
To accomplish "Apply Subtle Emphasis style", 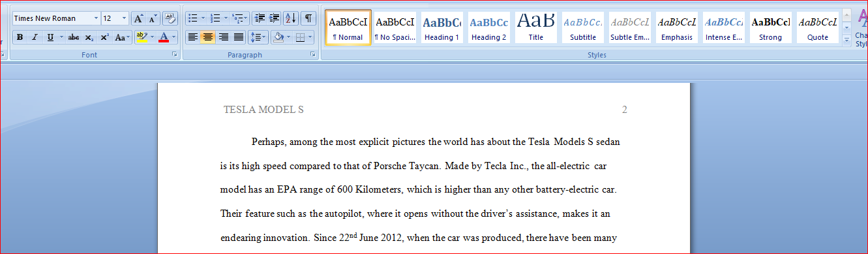I will point(630,27).
